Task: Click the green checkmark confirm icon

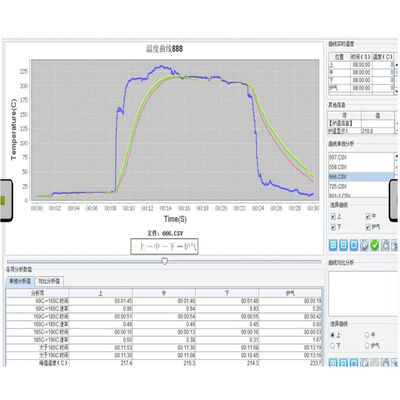Action: click(375, 246)
